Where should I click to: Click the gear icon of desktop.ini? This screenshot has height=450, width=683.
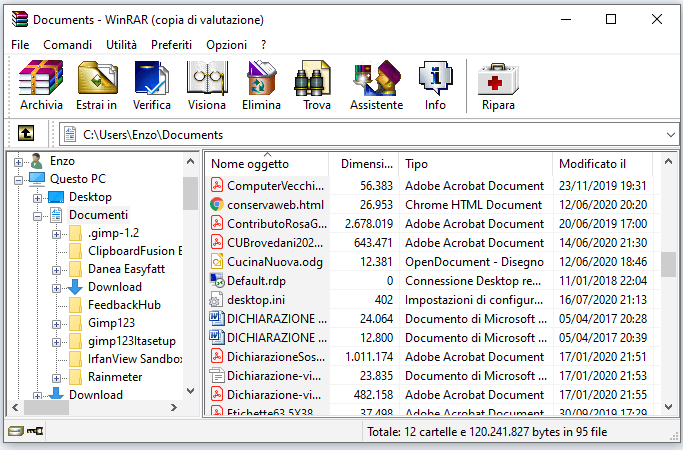coord(216,300)
